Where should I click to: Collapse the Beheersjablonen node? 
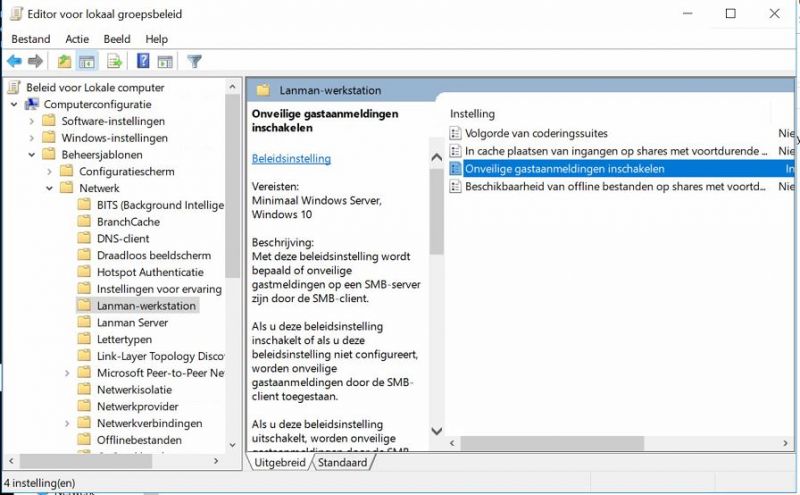pyautogui.click(x=32, y=155)
